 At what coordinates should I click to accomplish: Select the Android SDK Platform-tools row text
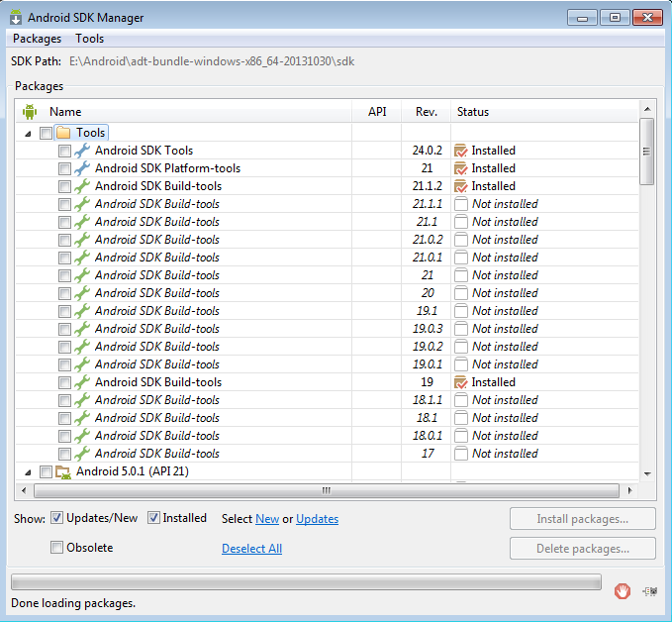click(x=167, y=168)
